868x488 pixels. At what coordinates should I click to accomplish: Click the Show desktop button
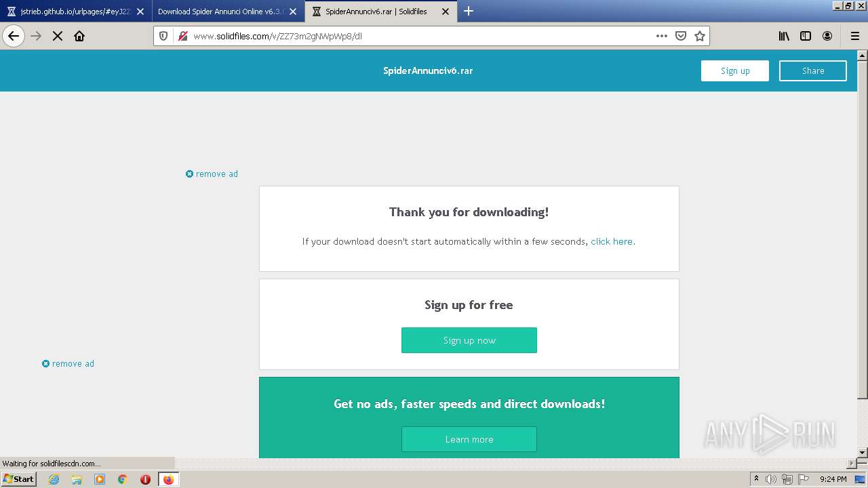pos(861,479)
